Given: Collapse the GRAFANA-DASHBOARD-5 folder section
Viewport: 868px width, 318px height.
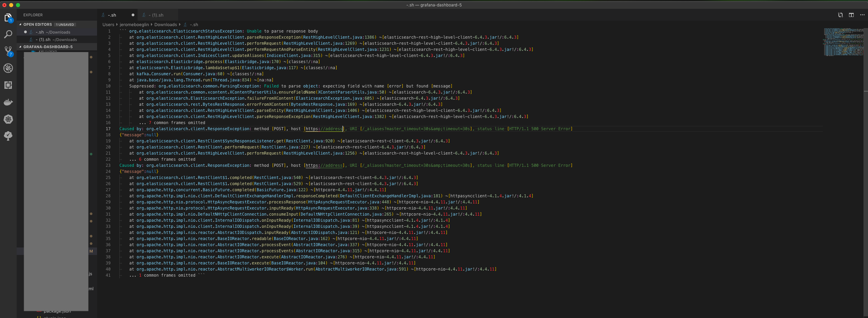Looking at the screenshot, I should [x=48, y=47].
